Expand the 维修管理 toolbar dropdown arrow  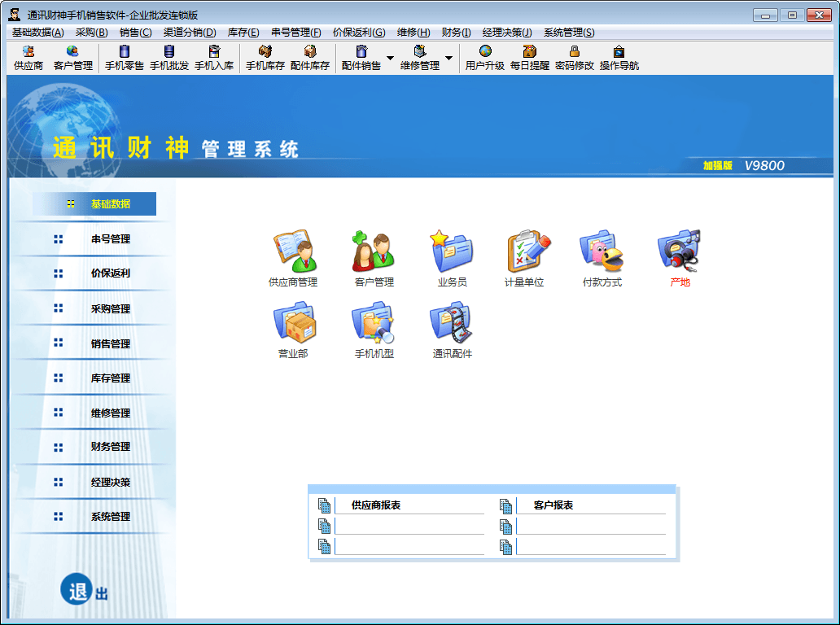pyautogui.click(x=448, y=59)
